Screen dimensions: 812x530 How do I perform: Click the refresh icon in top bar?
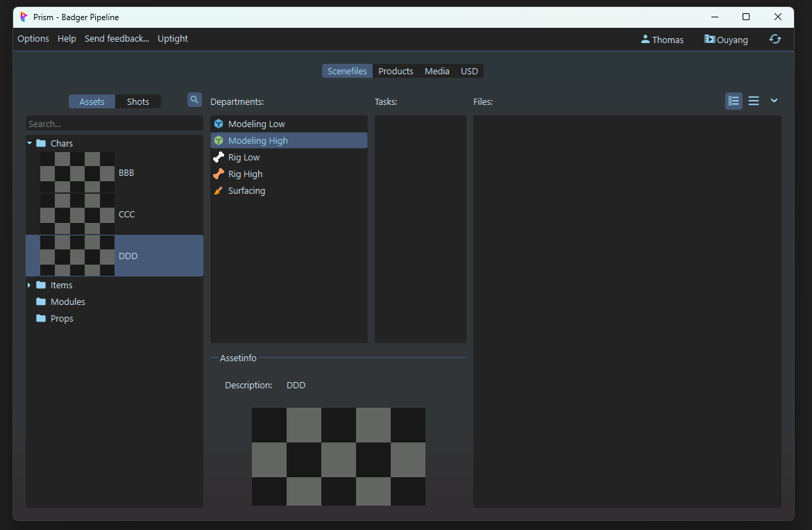pyautogui.click(x=775, y=40)
